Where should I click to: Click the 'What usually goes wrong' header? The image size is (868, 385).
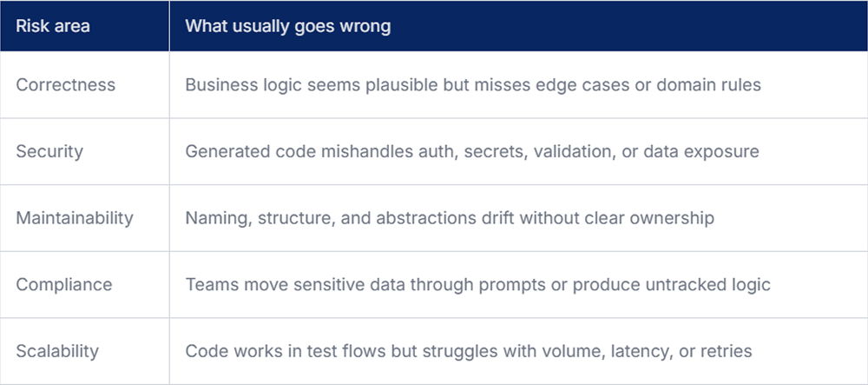(x=288, y=26)
